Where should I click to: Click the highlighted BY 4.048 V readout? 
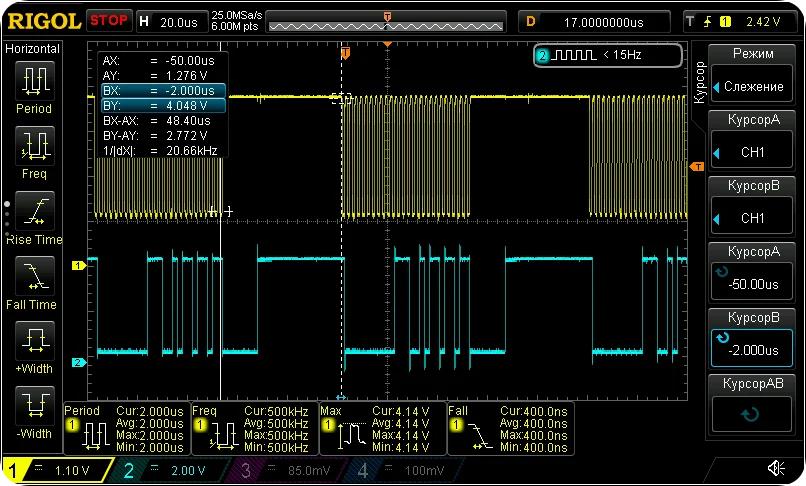point(163,105)
